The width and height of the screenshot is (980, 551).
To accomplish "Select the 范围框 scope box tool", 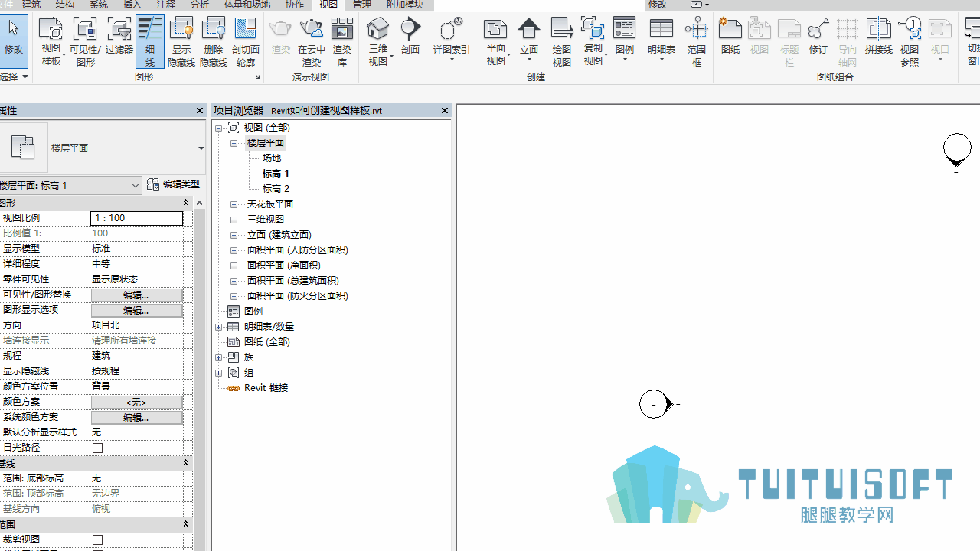I will coord(696,41).
